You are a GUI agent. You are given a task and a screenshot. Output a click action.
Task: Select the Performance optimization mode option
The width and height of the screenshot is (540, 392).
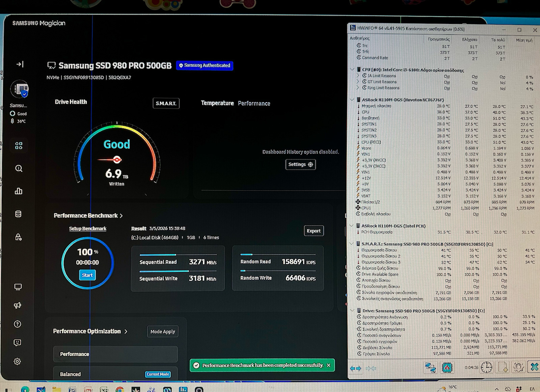pyautogui.click(x=115, y=354)
